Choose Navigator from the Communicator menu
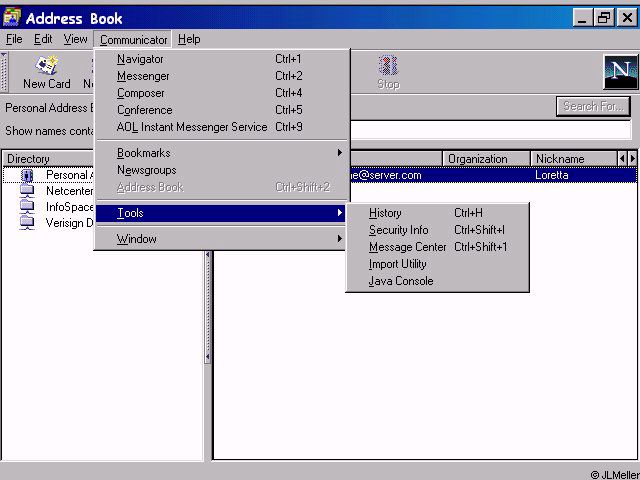 click(222, 59)
